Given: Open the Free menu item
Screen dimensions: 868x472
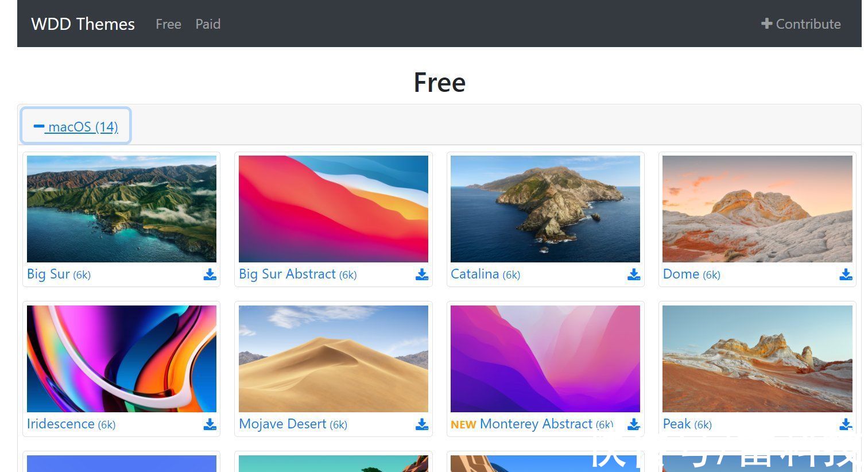Looking at the screenshot, I should [168, 24].
